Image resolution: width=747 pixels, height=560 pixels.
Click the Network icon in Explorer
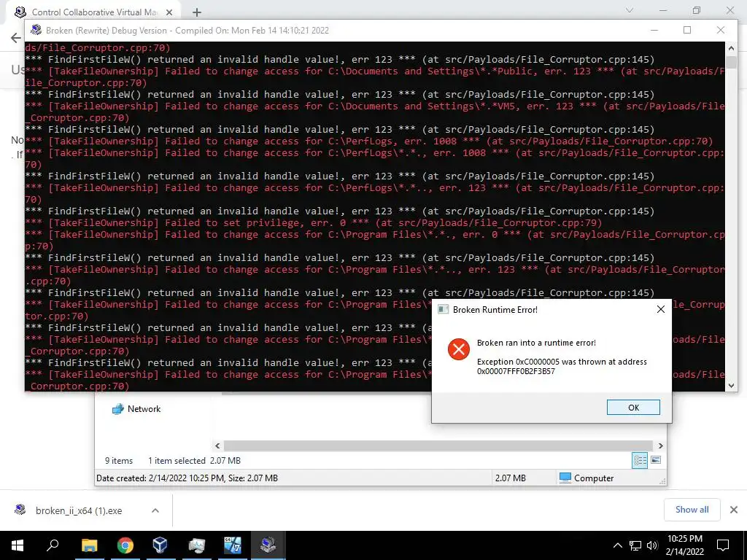(117, 408)
